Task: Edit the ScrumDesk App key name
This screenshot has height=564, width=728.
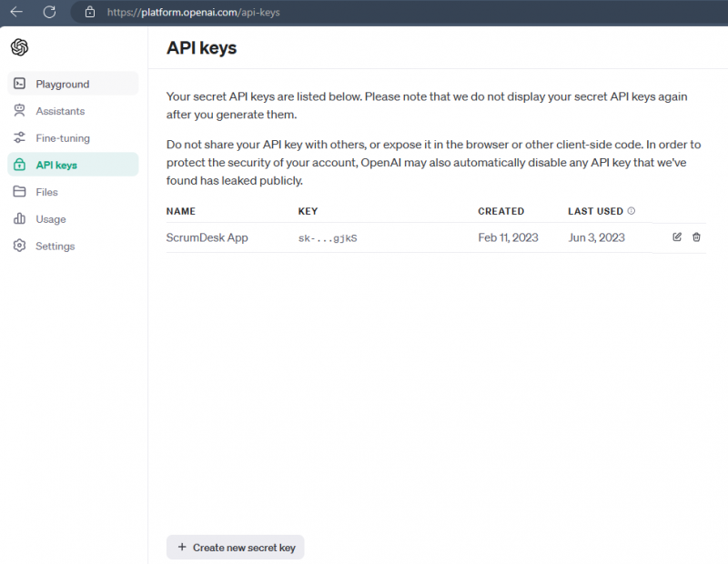Action: tap(676, 237)
